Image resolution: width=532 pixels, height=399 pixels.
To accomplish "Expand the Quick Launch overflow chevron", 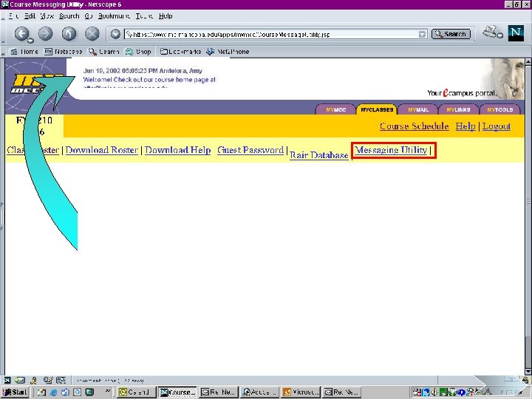I will (x=107, y=391).
